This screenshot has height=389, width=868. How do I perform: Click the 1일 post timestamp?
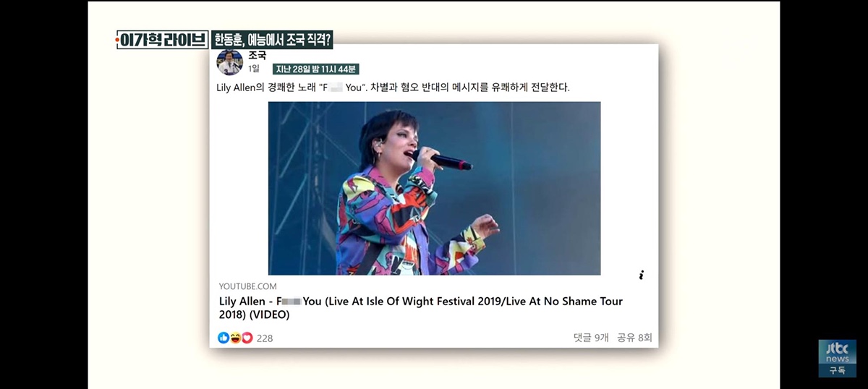[253, 69]
